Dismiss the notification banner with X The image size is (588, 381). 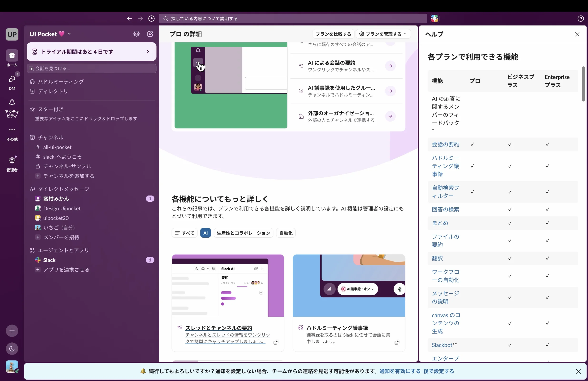[x=578, y=371]
